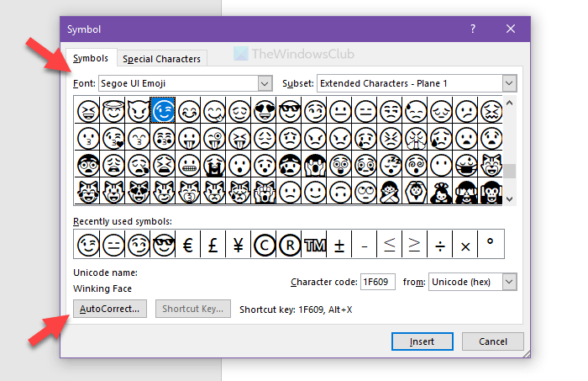588x381 pixels.
Task: Click into the Character code field
Action: click(375, 282)
